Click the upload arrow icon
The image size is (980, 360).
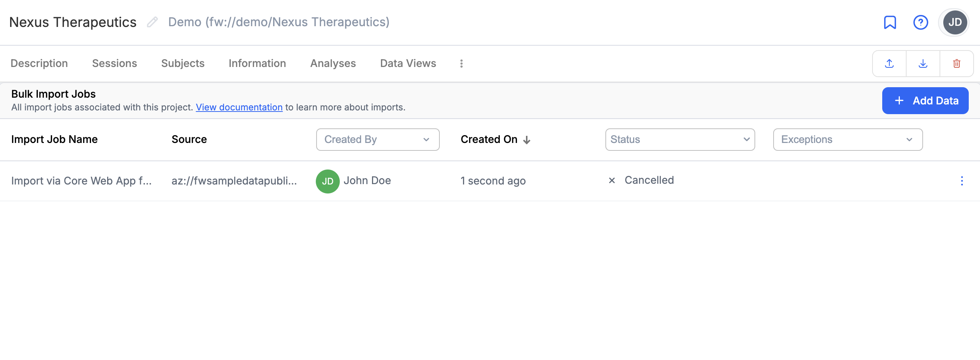(x=889, y=64)
